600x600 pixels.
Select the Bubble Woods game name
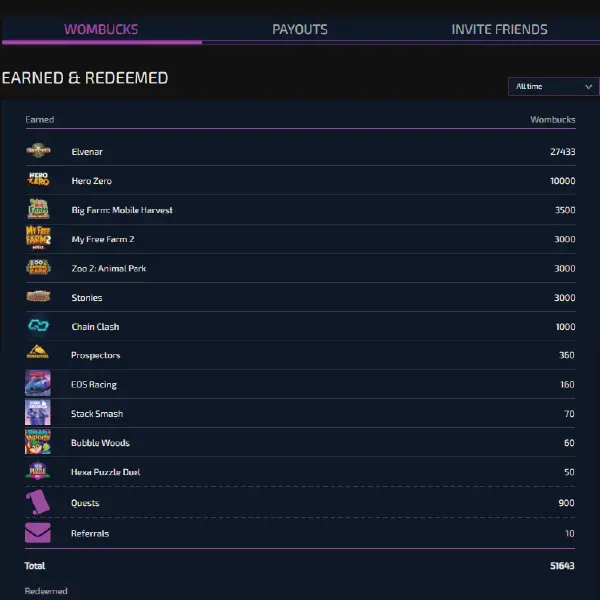tap(100, 443)
